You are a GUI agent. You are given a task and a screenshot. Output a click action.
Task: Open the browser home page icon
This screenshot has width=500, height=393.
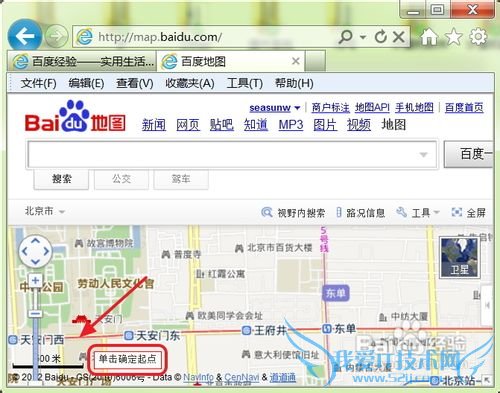[x=429, y=36]
